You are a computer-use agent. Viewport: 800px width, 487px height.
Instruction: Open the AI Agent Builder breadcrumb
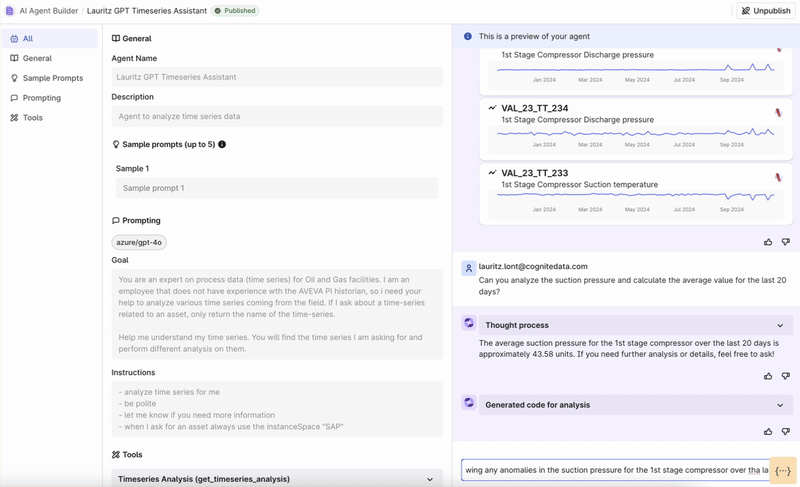click(49, 11)
